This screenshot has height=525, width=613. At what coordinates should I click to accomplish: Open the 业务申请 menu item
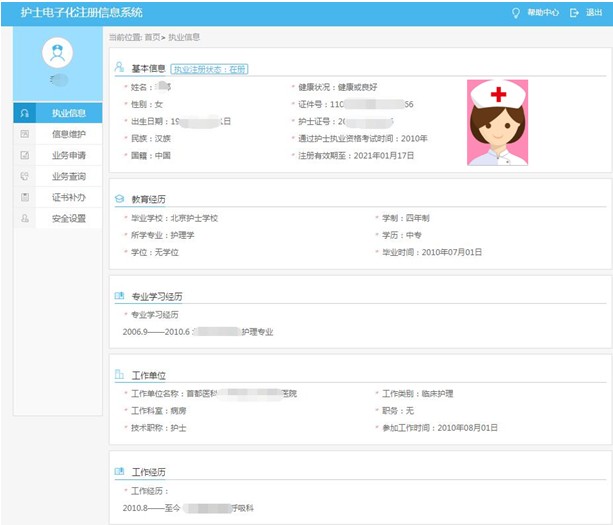[x=68, y=155]
